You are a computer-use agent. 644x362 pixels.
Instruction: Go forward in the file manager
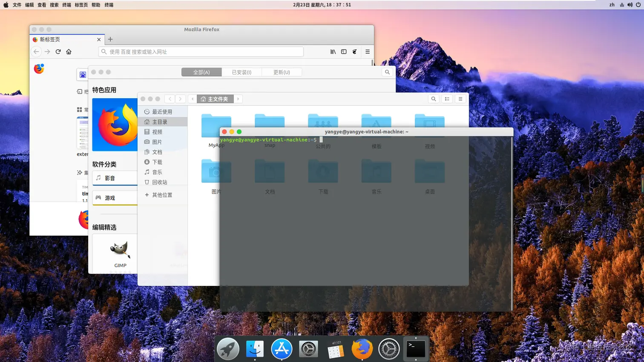point(180,99)
